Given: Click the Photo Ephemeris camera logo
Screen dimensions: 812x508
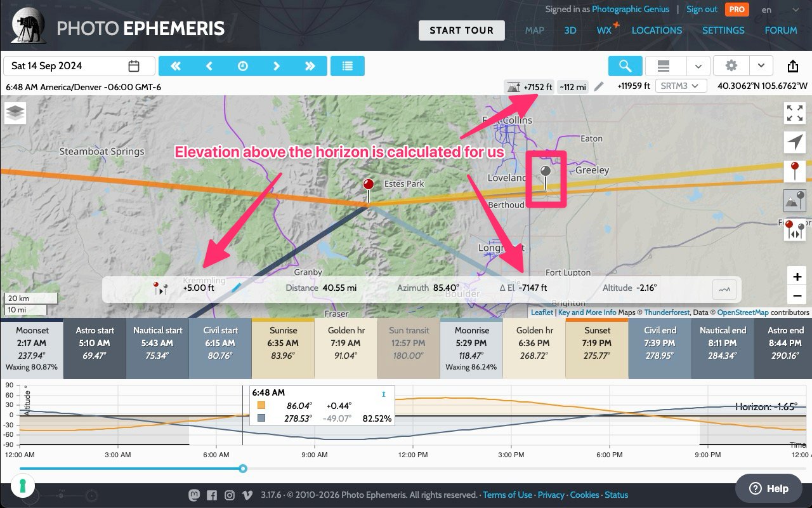Looking at the screenshot, I should click(x=29, y=27).
